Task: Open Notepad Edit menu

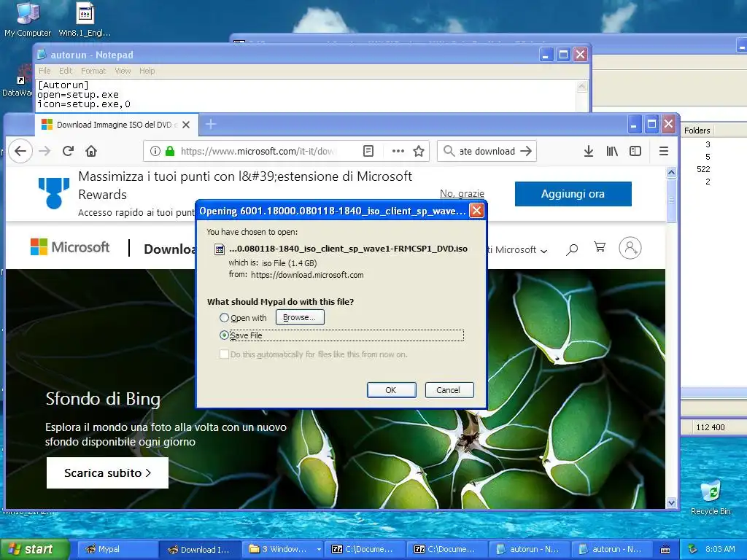Action: 66,71
